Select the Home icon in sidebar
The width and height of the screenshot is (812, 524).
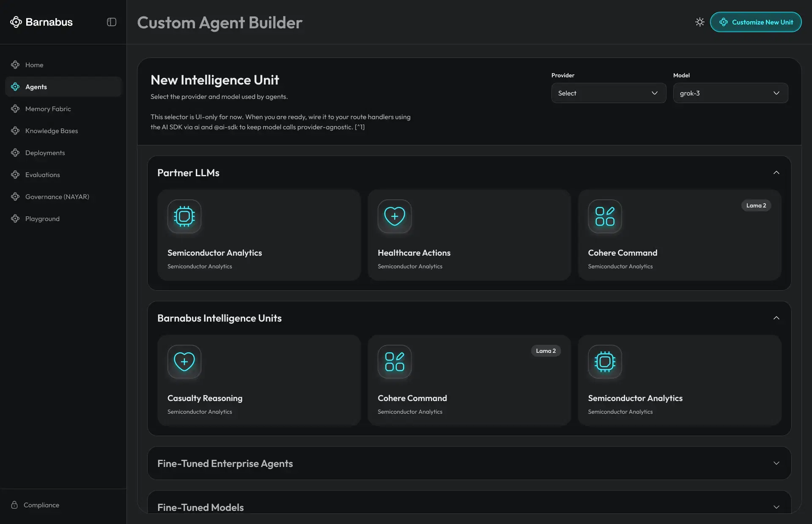[15, 65]
